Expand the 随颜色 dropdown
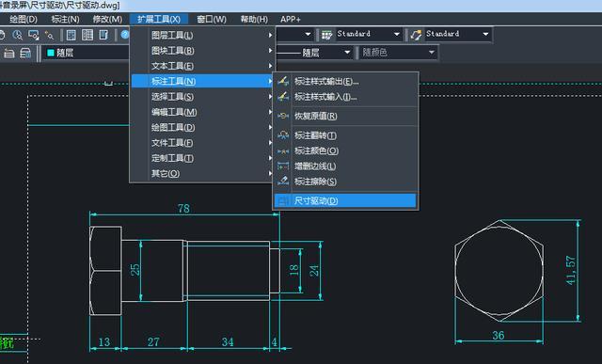Image resolution: width=602 pixels, height=364 pixels. click(431, 53)
